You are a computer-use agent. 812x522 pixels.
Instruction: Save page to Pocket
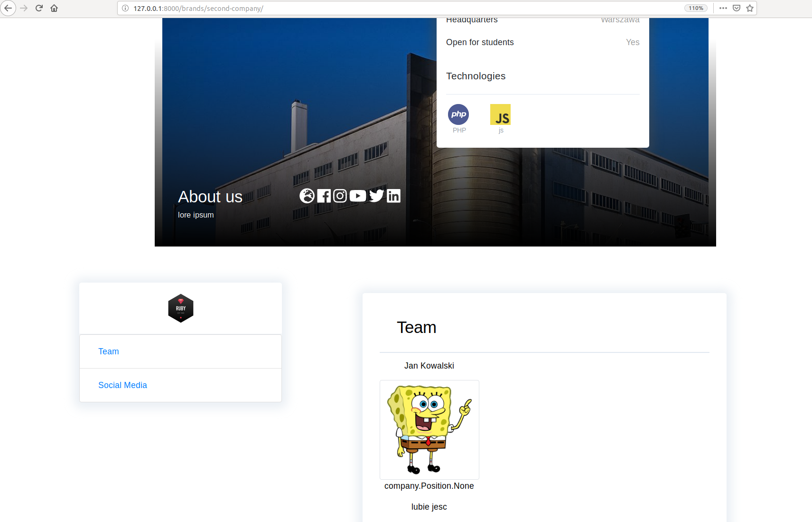click(x=737, y=8)
